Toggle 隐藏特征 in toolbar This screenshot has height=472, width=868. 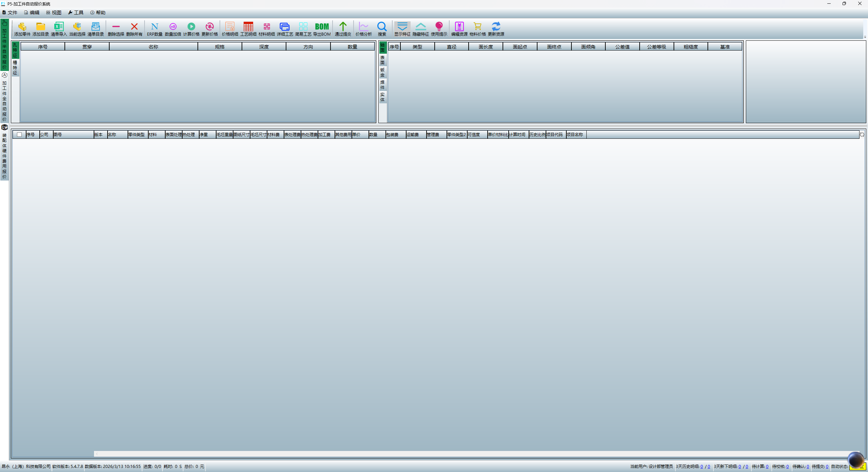pyautogui.click(x=420, y=29)
